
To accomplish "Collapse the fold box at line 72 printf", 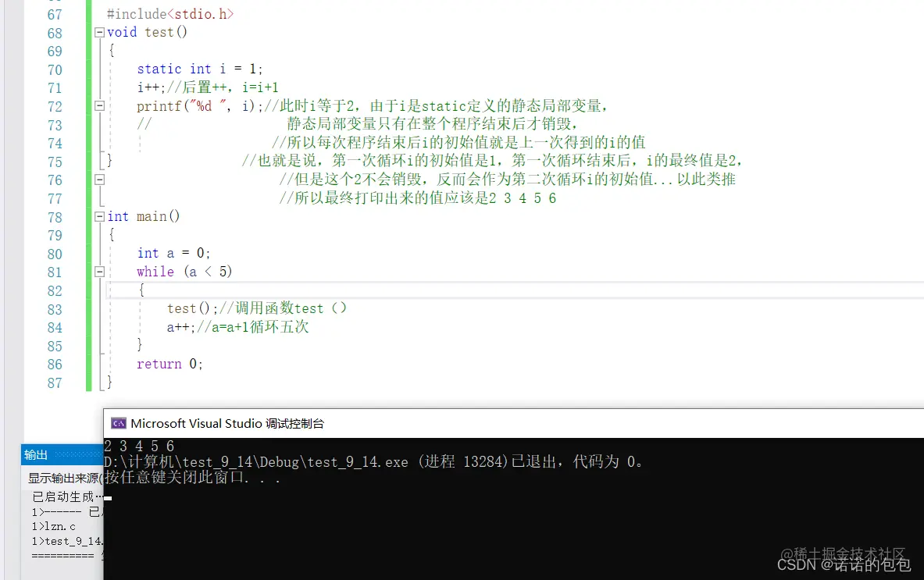I will click(x=100, y=106).
